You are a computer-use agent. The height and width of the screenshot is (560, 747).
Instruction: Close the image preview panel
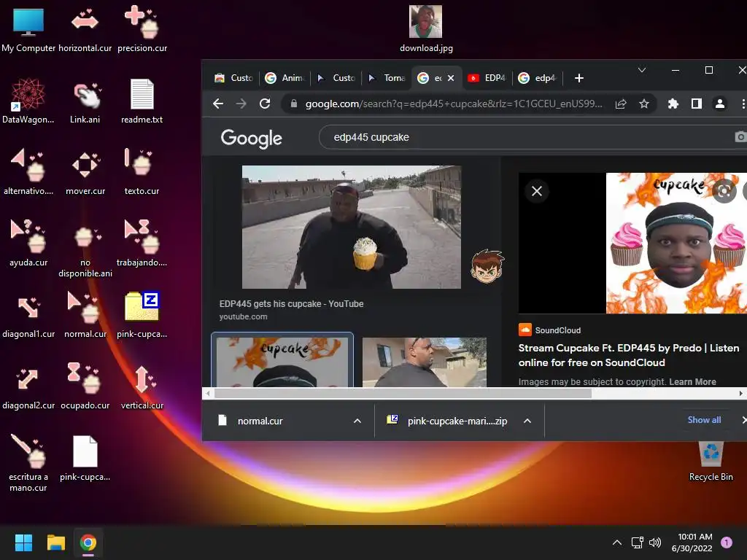tap(537, 191)
